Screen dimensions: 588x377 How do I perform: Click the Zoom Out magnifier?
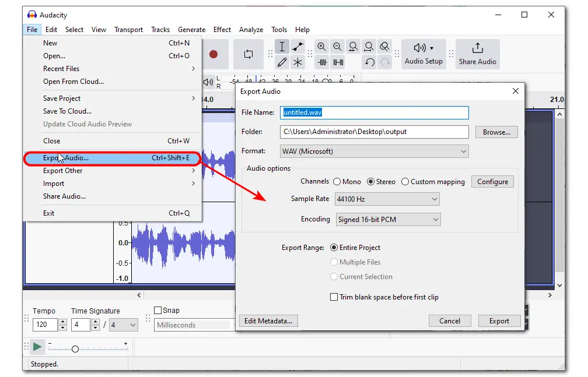pyautogui.click(x=337, y=47)
